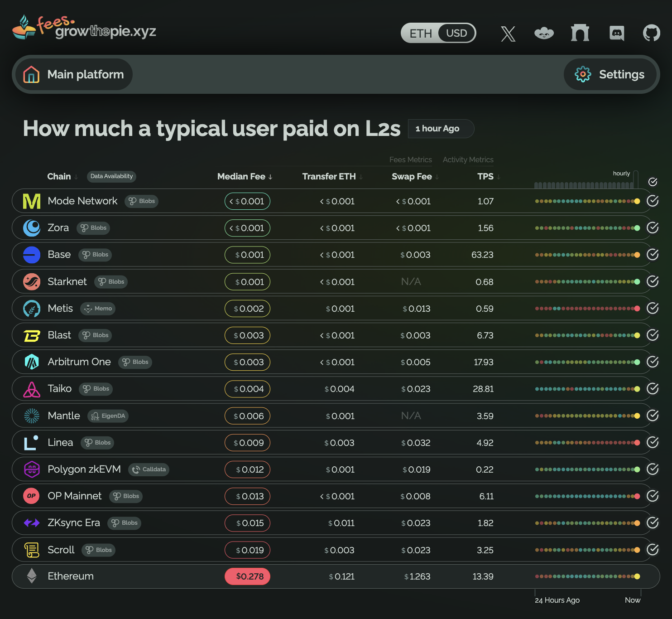Sort table by Swap Fee
This screenshot has width=672, height=619.
coord(415,176)
